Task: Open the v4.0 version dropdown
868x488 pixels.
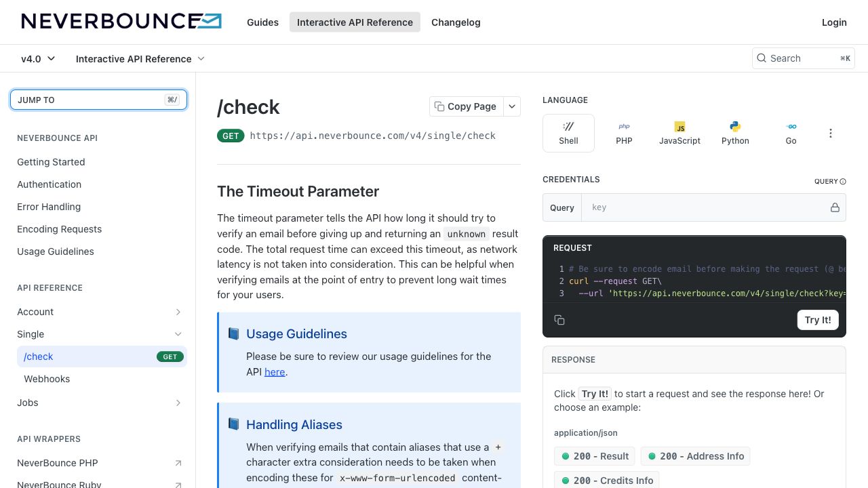Action: 38,59
